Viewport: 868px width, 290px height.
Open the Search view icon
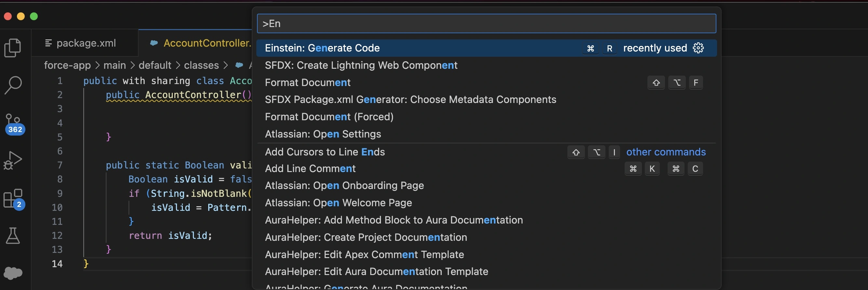click(x=13, y=85)
